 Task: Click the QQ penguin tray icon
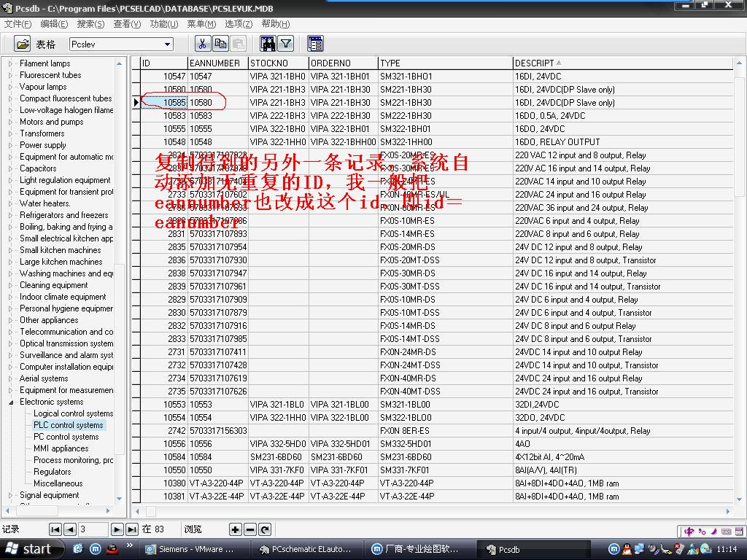click(x=627, y=549)
